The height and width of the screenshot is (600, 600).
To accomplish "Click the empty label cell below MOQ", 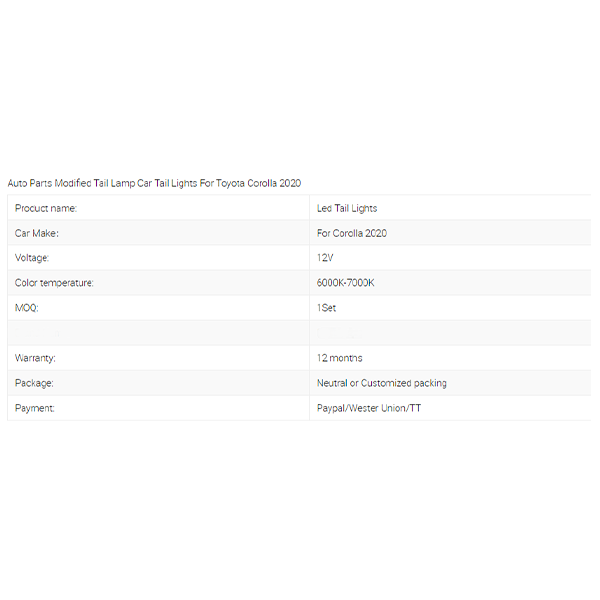I will pyautogui.click(x=158, y=333).
